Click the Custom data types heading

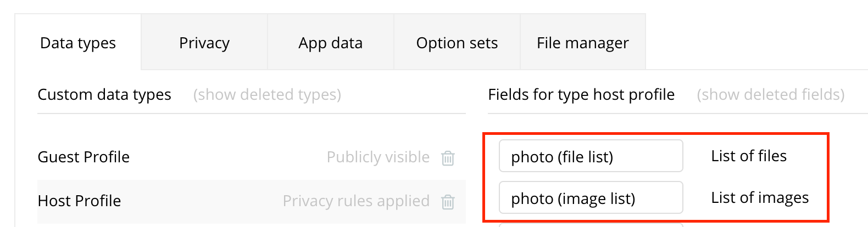tap(104, 94)
